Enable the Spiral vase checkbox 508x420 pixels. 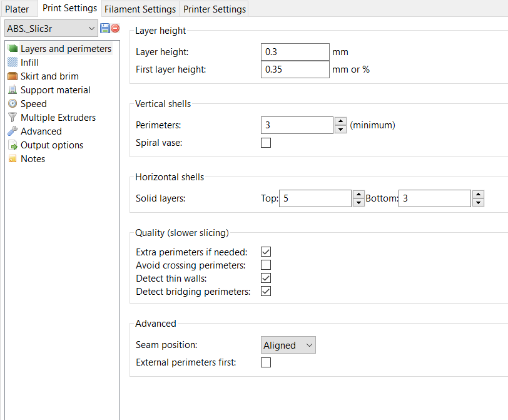(266, 143)
